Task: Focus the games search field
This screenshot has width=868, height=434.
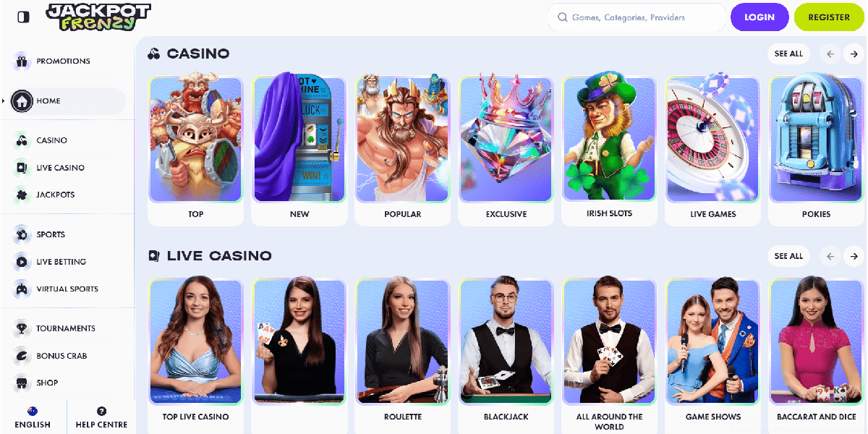Action: [637, 17]
